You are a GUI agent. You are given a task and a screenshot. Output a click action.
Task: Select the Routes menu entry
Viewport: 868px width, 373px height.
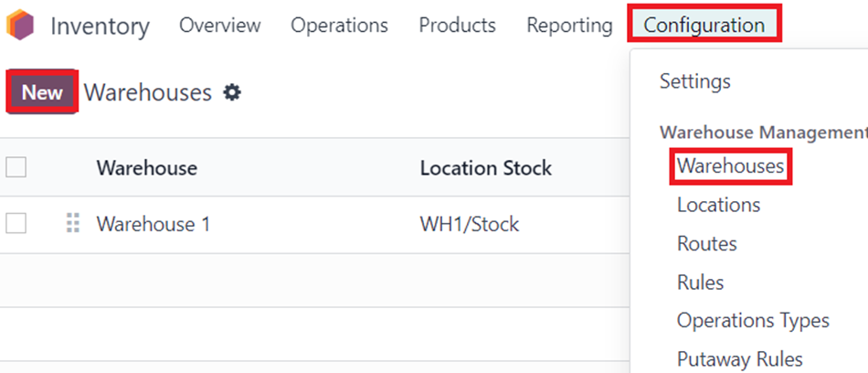click(x=707, y=244)
